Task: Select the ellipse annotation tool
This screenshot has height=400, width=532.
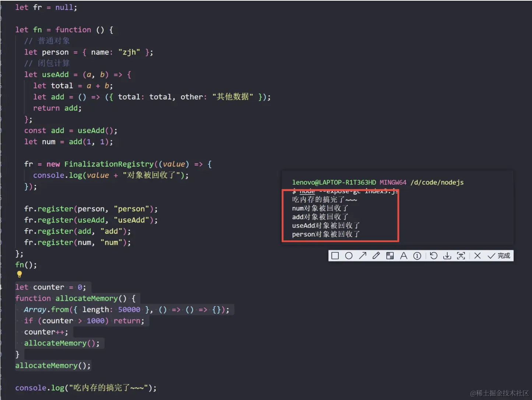Action: (x=349, y=256)
